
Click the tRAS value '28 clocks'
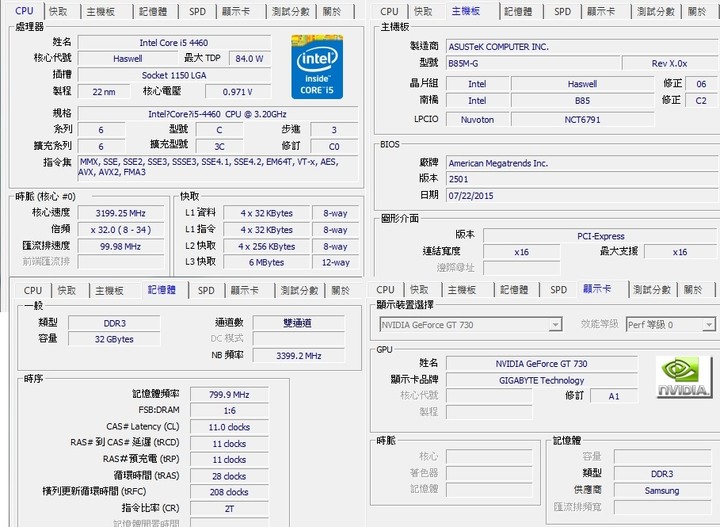pos(229,476)
